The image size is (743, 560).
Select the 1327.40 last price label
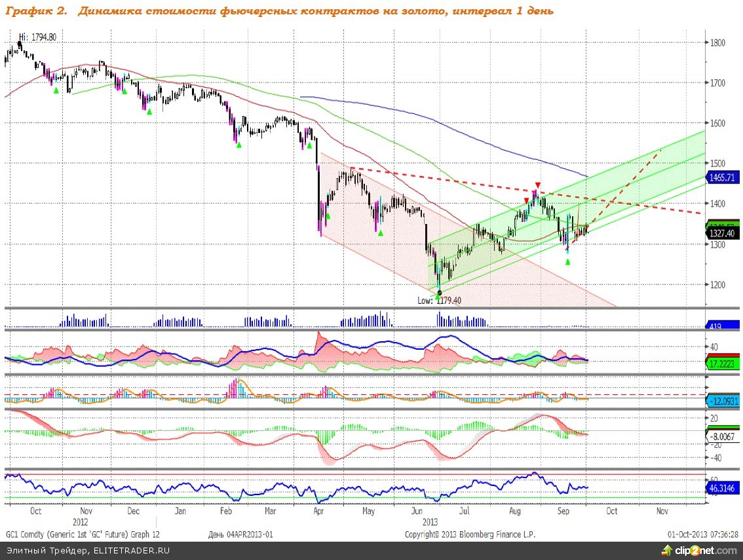[723, 233]
